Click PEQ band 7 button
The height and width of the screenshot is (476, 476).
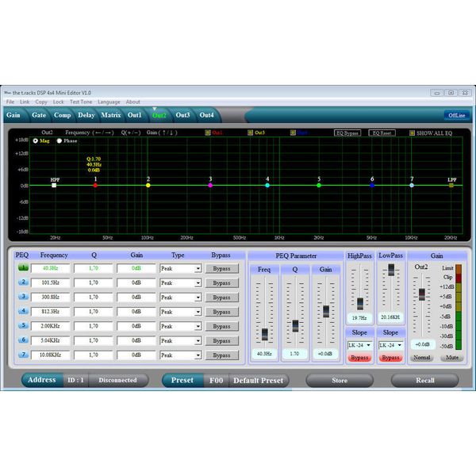[x=23, y=355]
